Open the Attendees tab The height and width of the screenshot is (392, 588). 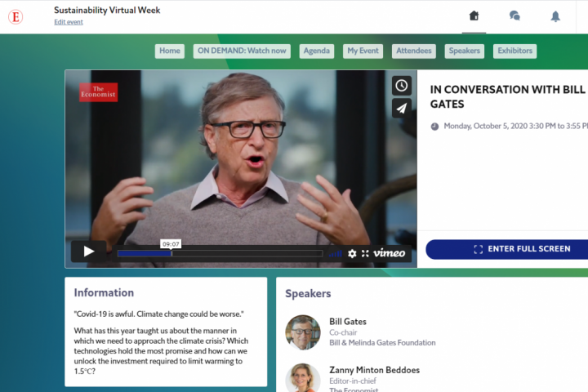pyautogui.click(x=413, y=51)
